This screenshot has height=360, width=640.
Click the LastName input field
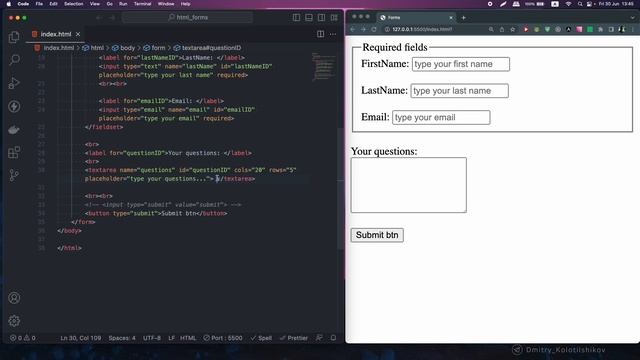[460, 91]
